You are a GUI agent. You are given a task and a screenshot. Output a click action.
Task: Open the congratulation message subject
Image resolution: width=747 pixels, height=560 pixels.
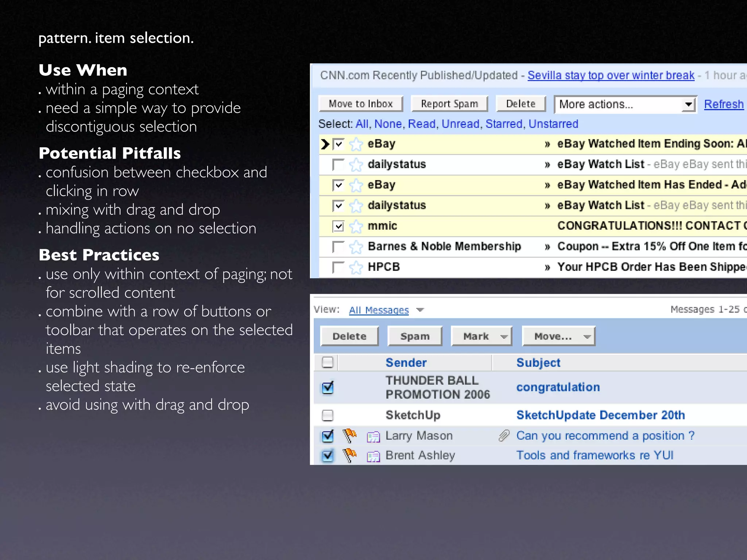coord(558,387)
